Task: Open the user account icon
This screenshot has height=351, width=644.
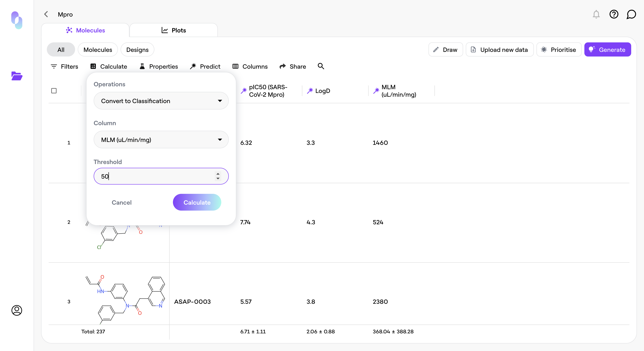Action: [17, 310]
